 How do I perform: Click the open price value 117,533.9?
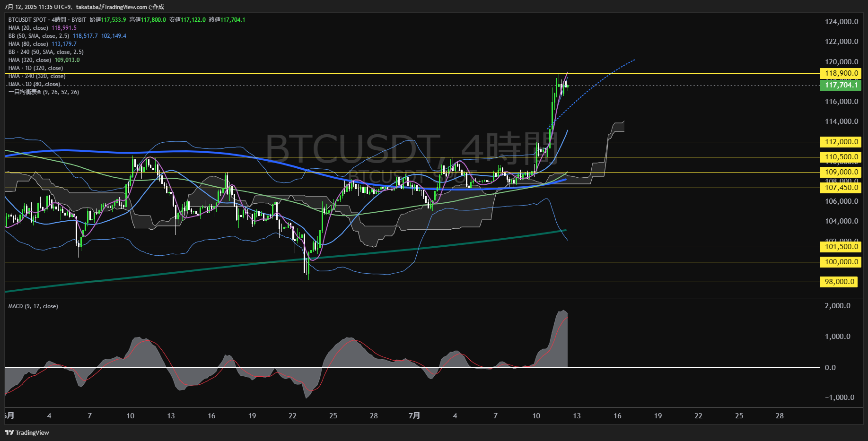(114, 20)
